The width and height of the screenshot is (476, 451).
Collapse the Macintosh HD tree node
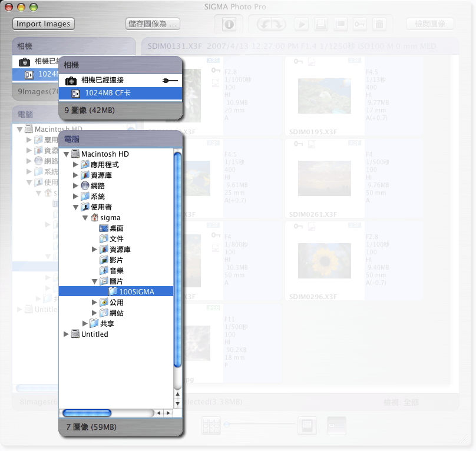66,154
